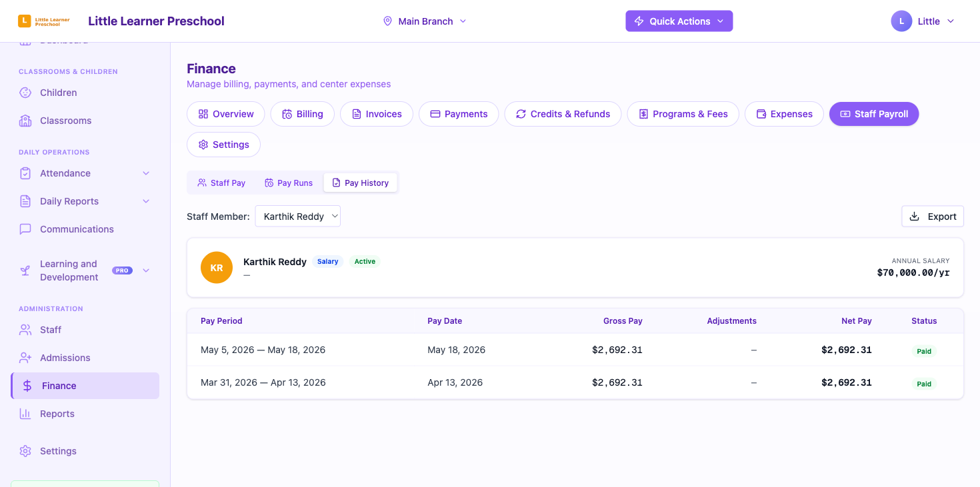Click the Children face icon in sidebar
This screenshot has width=980, height=487.
coord(25,93)
